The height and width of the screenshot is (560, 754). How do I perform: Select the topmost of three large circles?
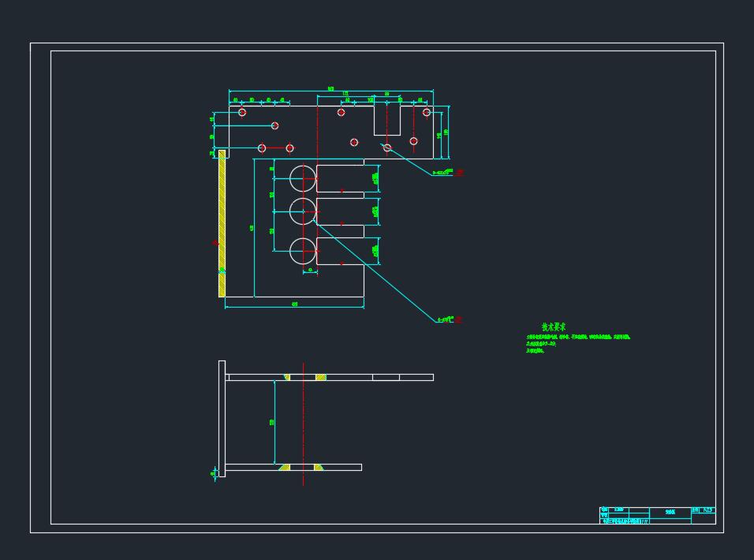[x=303, y=179]
